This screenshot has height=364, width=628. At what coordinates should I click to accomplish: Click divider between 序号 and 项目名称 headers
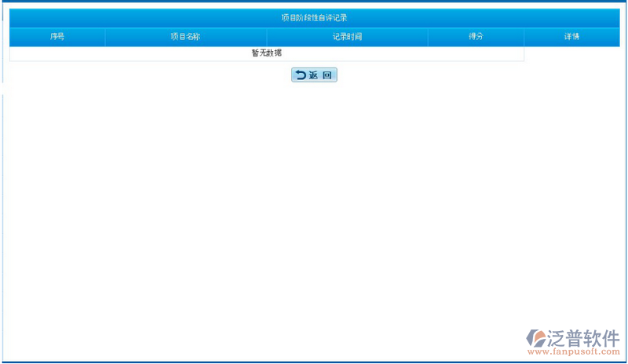click(x=104, y=37)
